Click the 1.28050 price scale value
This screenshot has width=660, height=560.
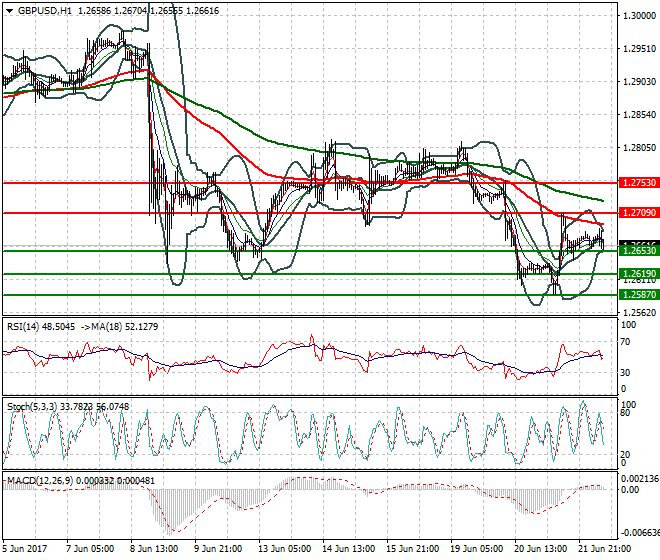[639, 148]
